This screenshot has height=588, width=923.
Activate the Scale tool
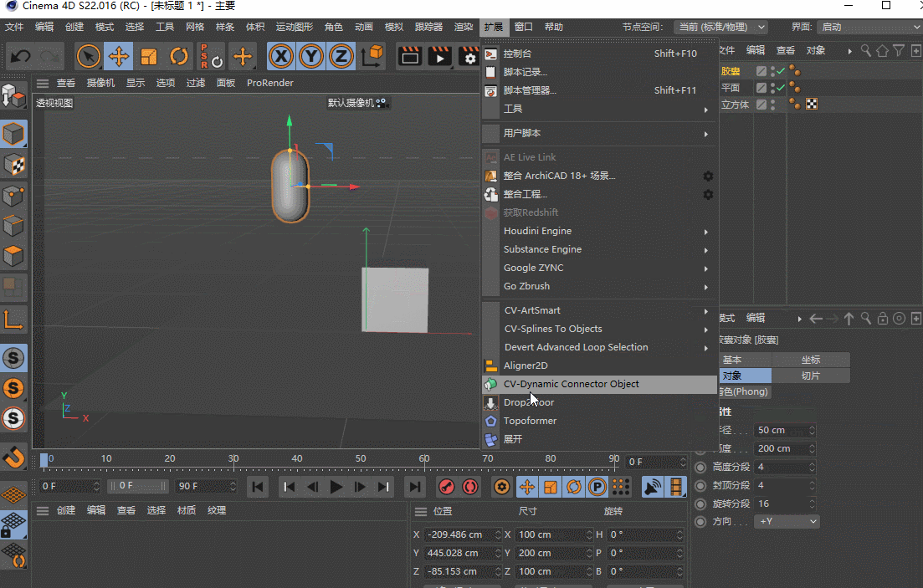pyautogui.click(x=149, y=57)
